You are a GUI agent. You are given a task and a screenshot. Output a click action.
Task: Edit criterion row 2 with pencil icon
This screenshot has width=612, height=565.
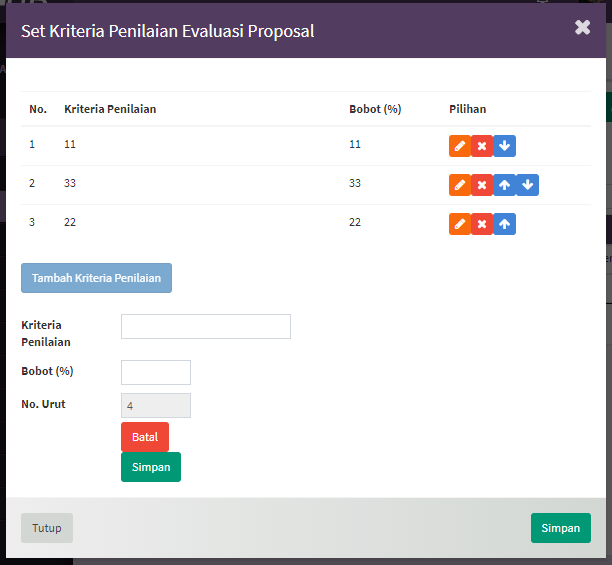click(460, 185)
